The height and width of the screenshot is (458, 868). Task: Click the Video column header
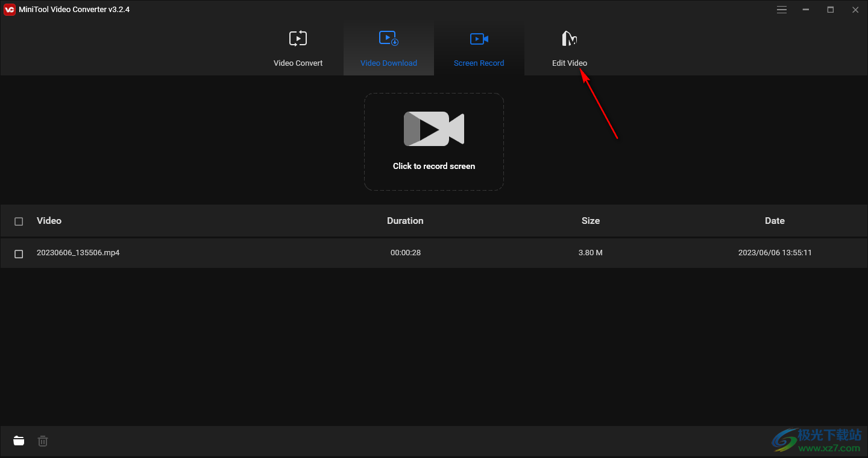(49, 221)
